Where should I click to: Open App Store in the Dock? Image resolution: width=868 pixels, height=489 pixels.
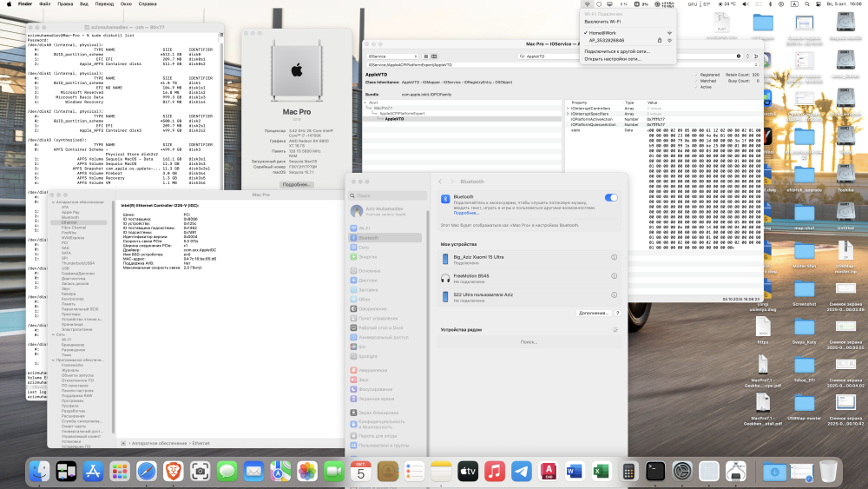[x=93, y=472]
